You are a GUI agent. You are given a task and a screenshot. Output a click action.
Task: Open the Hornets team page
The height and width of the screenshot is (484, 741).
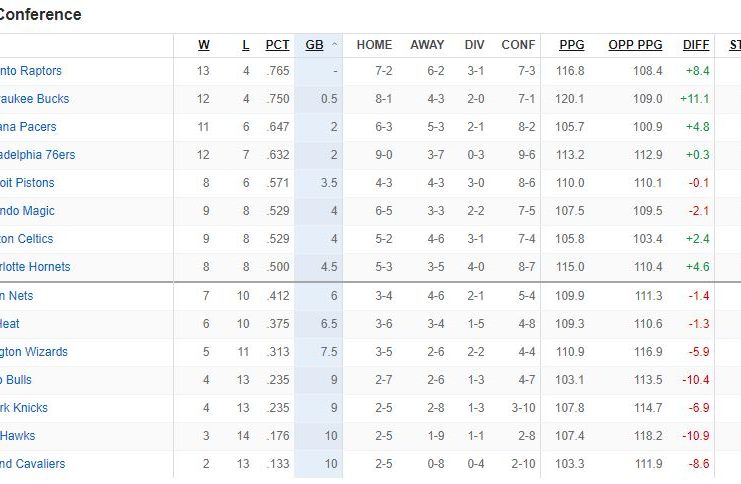[x=36, y=267]
